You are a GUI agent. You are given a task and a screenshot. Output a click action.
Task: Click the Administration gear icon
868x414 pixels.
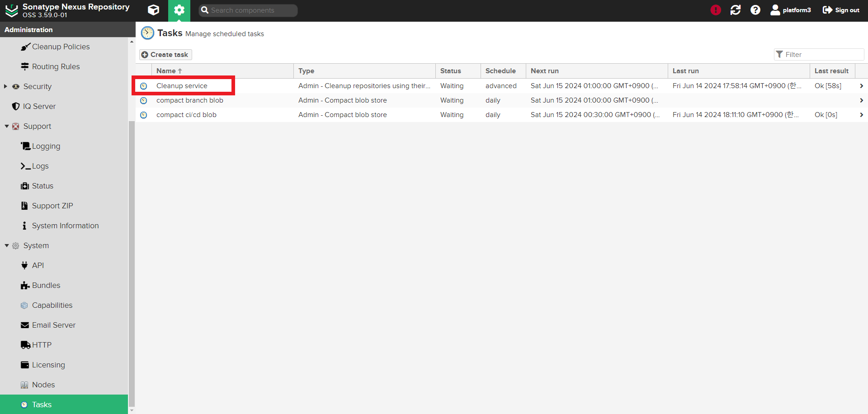(x=179, y=10)
